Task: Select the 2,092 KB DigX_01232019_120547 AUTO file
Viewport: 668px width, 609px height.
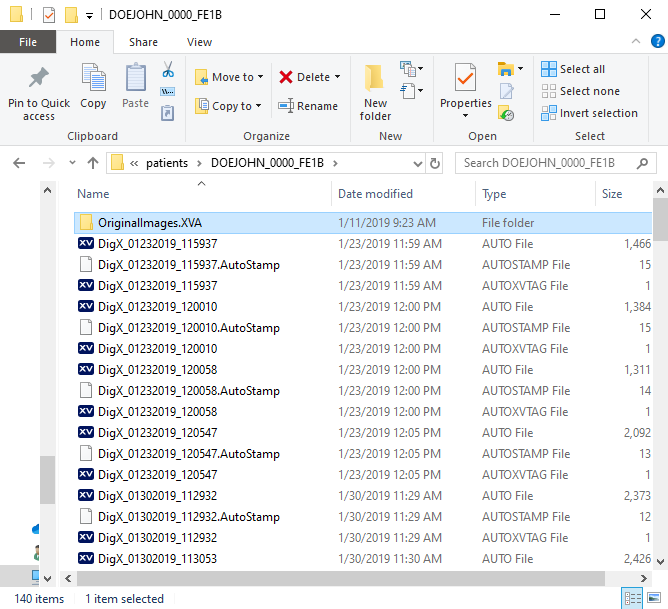Action: [363, 433]
